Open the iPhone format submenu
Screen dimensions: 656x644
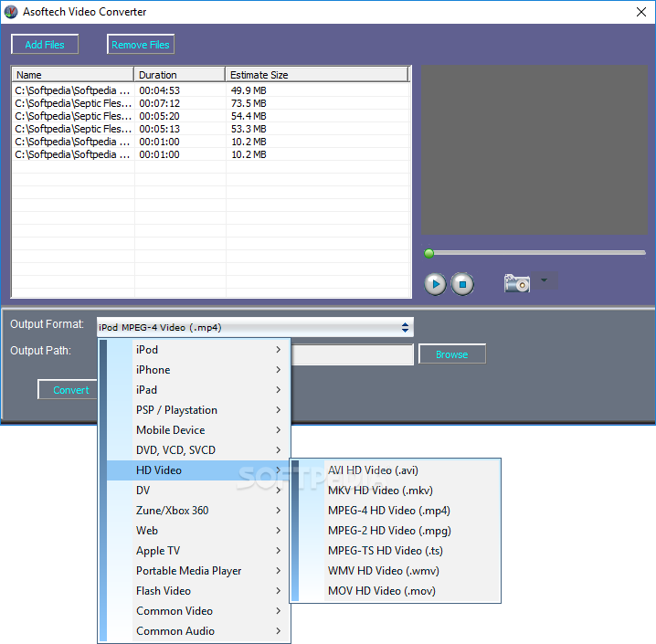(x=198, y=370)
